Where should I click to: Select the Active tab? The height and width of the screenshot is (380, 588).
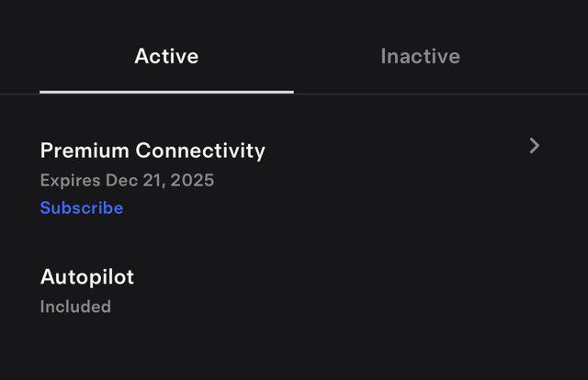(166, 56)
